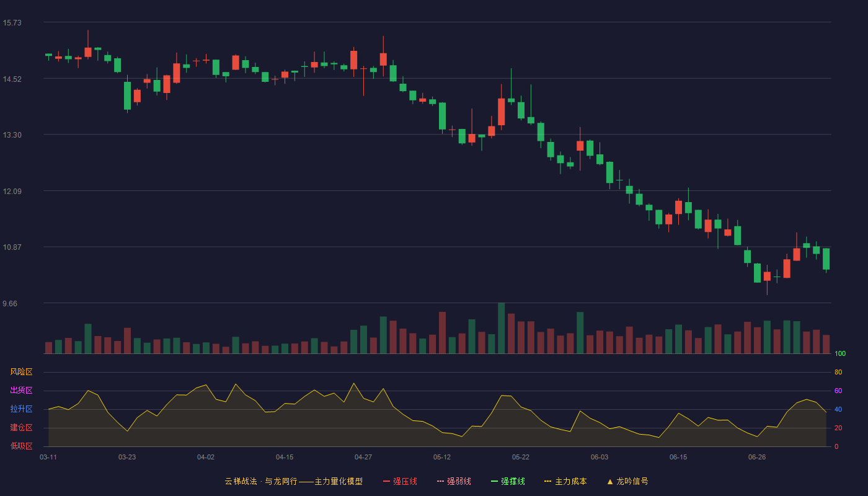Click the yellow dotted icon beside 主力成本
The width and height of the screenshot is (868, 496).
click(547, 481)
